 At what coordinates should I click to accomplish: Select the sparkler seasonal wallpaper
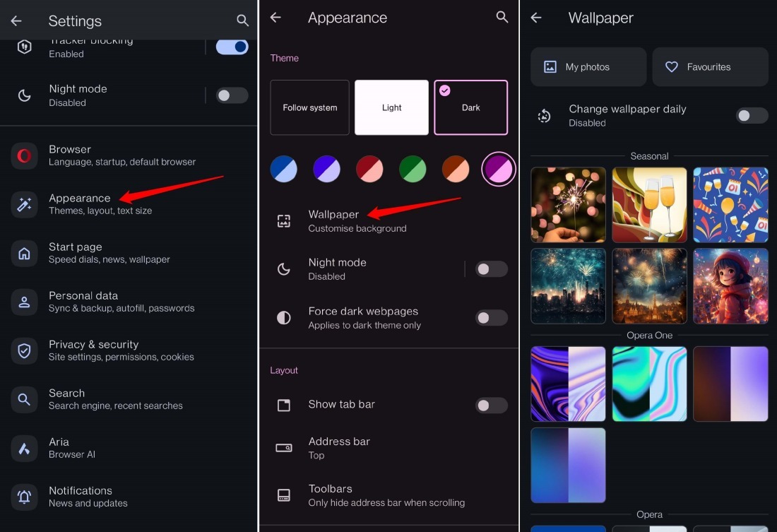569,205
